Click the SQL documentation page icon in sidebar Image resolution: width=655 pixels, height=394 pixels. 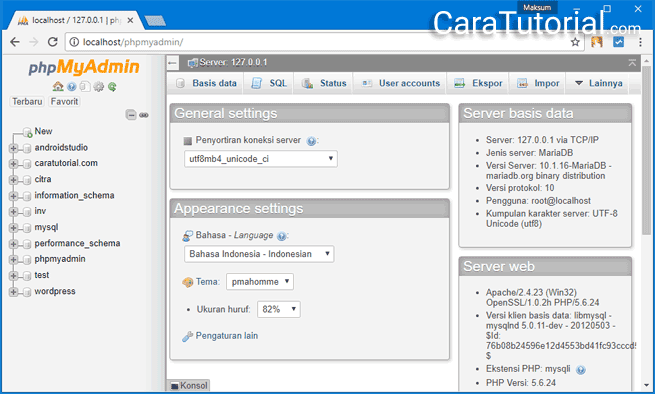click(85, 86)
